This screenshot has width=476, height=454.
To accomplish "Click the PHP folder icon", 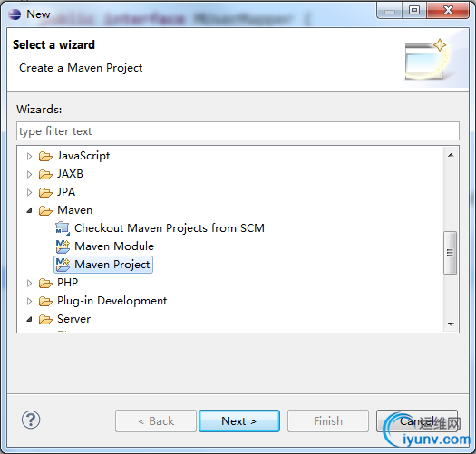I will [x=45, y=283].
